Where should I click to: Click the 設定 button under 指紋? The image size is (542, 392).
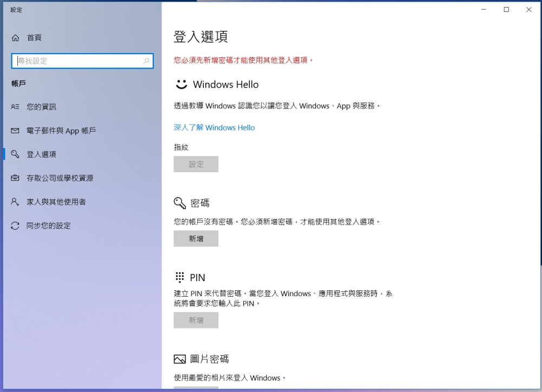click(x=196, y=164)
